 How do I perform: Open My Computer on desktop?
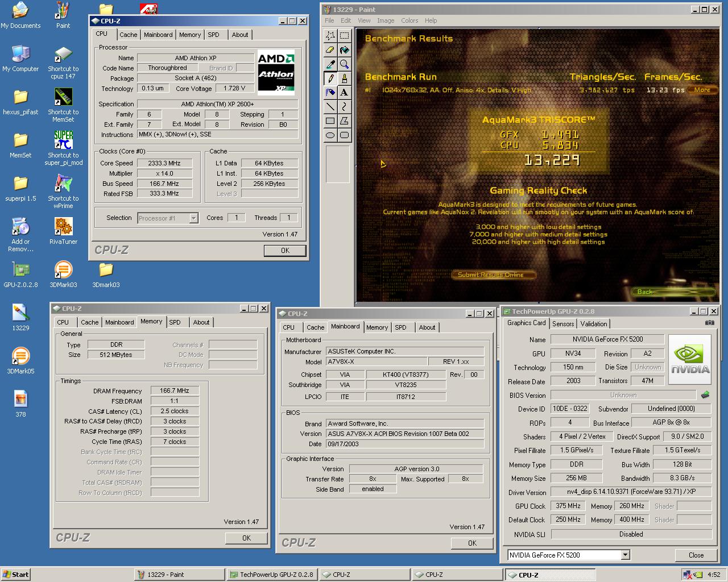(20, 58)
